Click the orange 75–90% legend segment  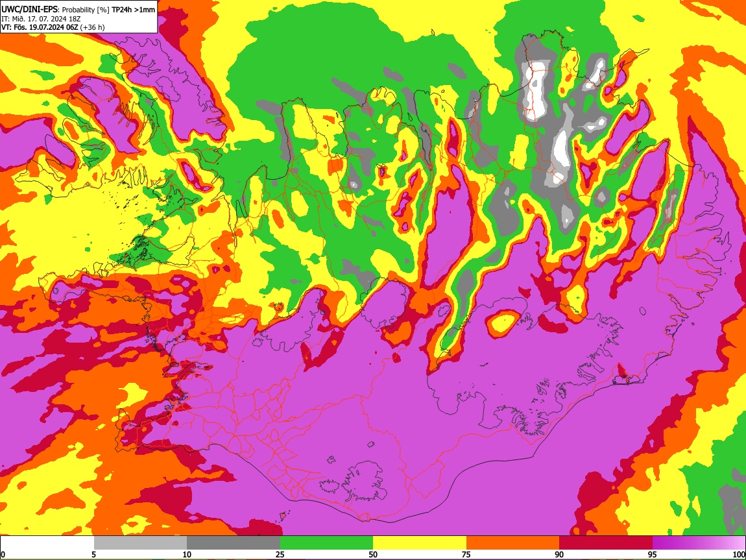(513, 543)
